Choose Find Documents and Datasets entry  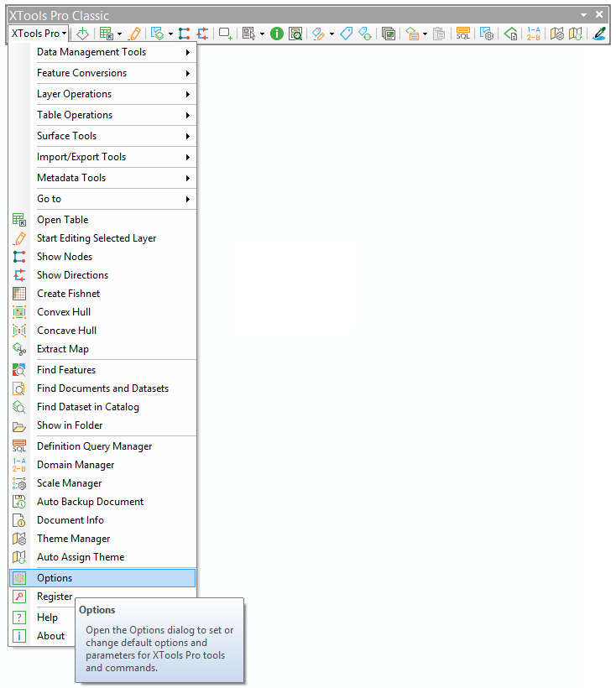pos(102,388)
